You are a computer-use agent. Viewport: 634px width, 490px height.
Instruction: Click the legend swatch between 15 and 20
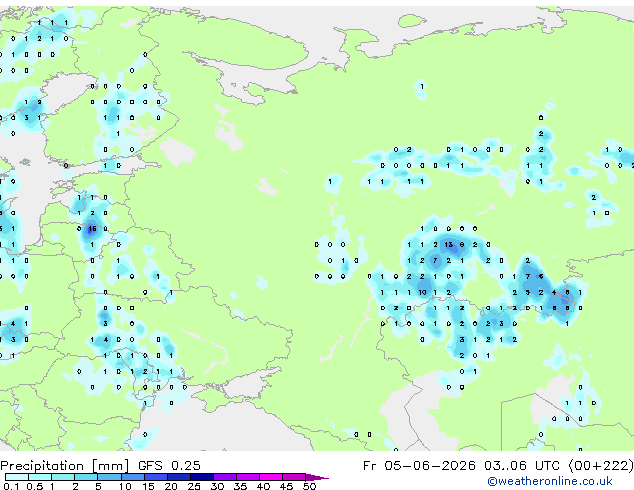[x=156, y=477]
